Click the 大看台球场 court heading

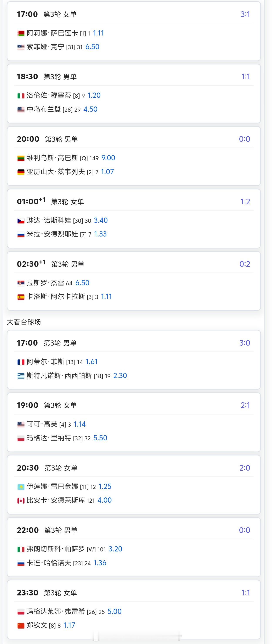point(24,322)
